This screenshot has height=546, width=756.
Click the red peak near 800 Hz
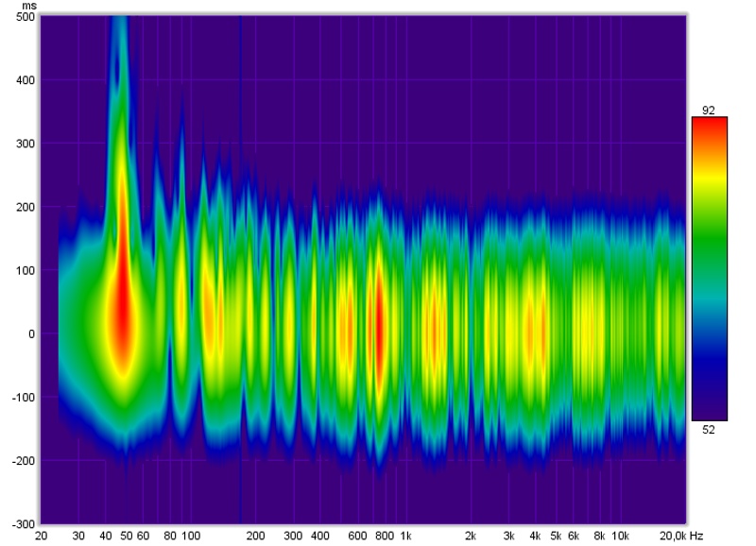(x=377, y=321)
